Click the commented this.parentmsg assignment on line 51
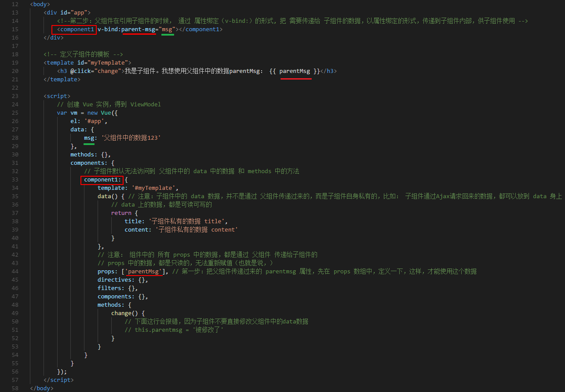565x392 pixels. tap(175, 330)
